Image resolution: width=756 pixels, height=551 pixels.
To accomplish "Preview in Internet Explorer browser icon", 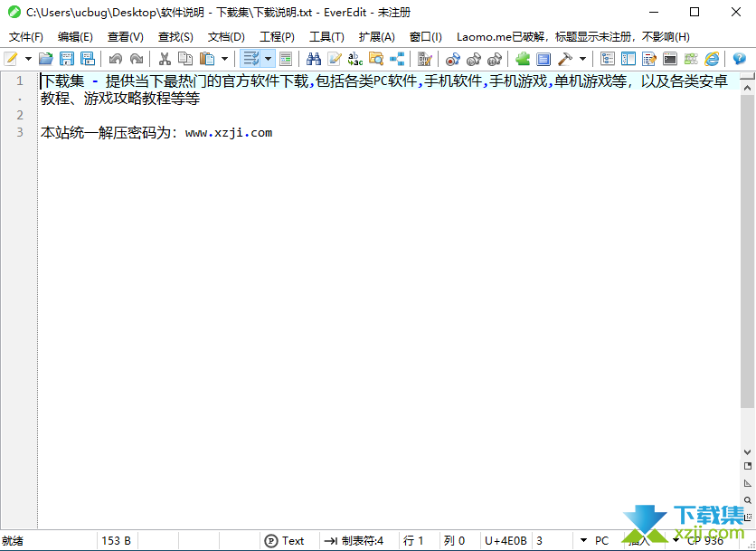I will (x=712, y=59).
